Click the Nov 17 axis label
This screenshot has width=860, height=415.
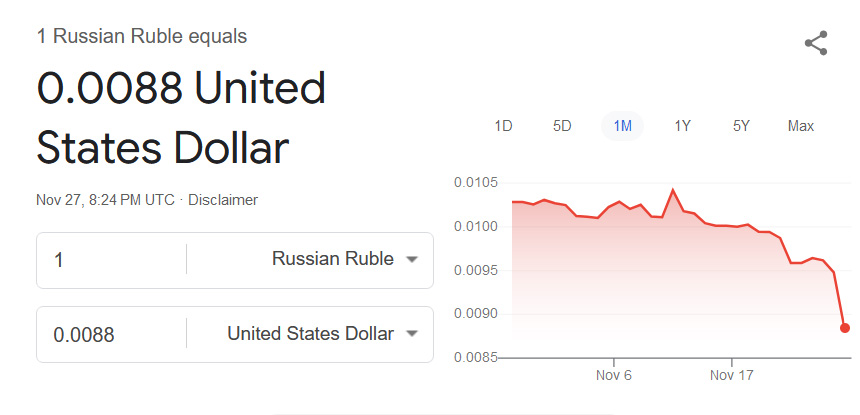click(x=732, y=377)
